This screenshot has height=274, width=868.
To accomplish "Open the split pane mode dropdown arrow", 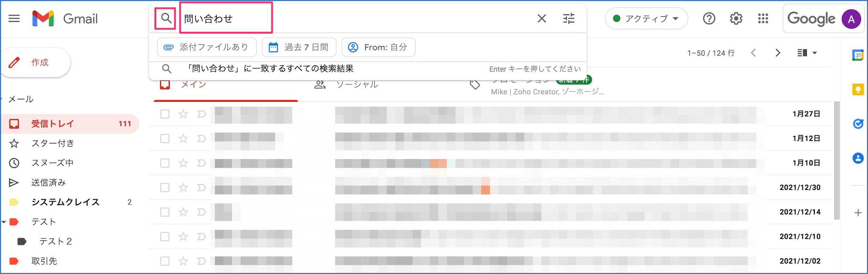I will 815,53.
